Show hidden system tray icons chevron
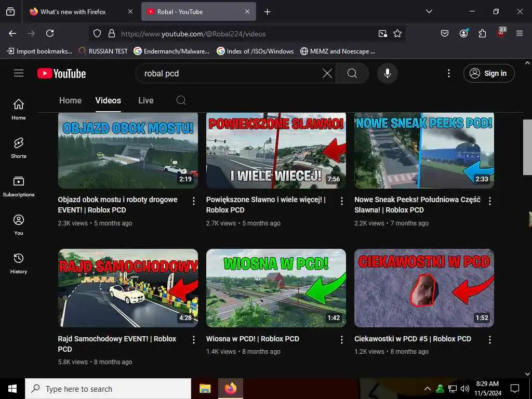Image resolution: width=532 pixels, height=399 pixels. [428, 389]
